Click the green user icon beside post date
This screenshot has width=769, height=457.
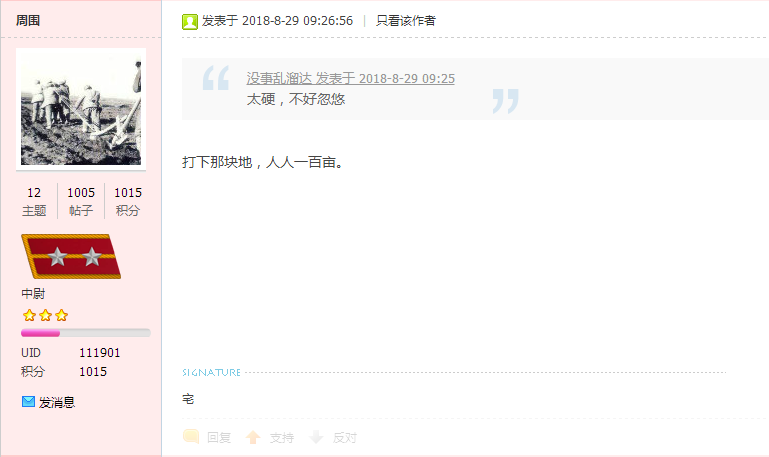pos(190,22)
